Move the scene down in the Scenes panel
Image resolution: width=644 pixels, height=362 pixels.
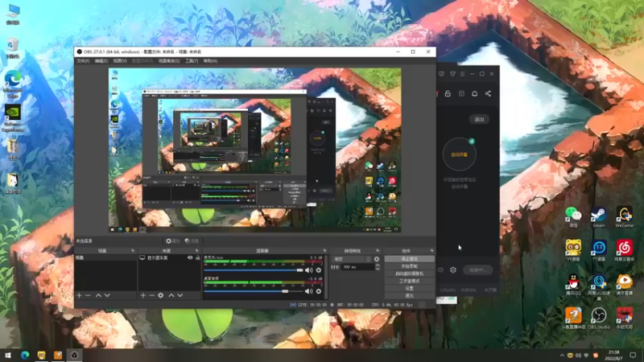[107, 295]
